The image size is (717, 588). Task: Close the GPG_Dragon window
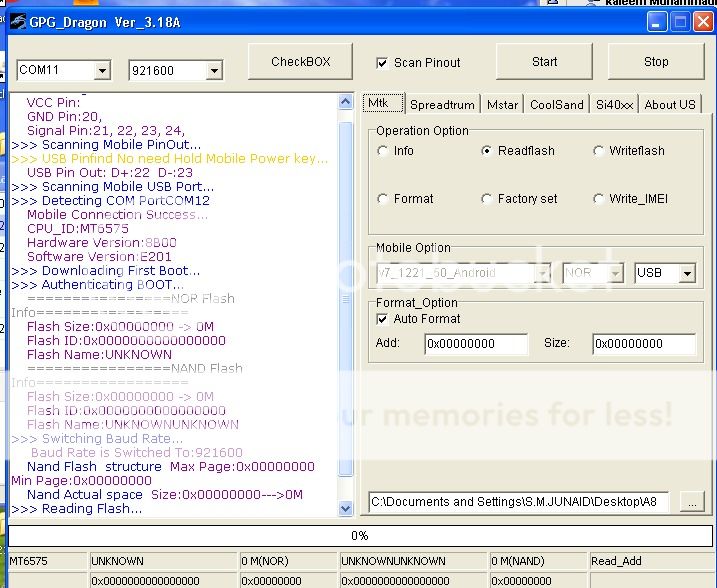pyautogui.click(x=703, y=21)
